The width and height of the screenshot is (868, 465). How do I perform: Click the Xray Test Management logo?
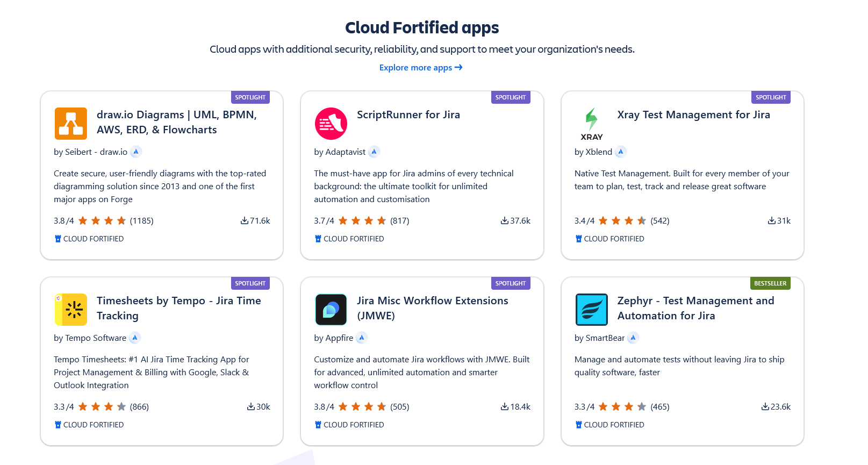591,124
